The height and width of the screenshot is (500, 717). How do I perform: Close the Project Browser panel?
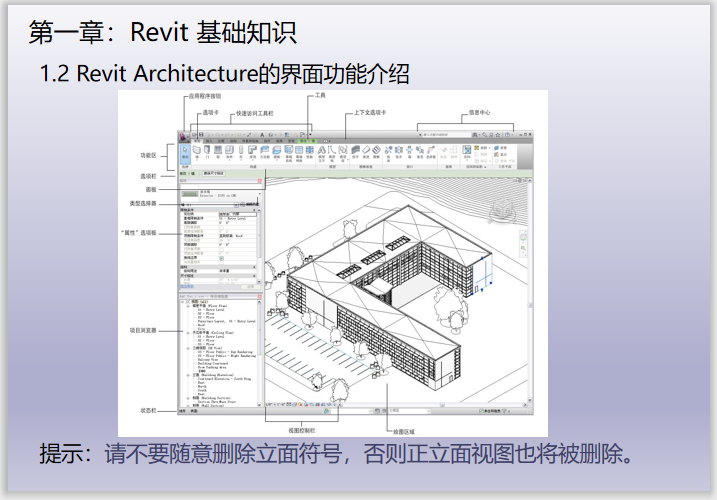coord(260,297)
